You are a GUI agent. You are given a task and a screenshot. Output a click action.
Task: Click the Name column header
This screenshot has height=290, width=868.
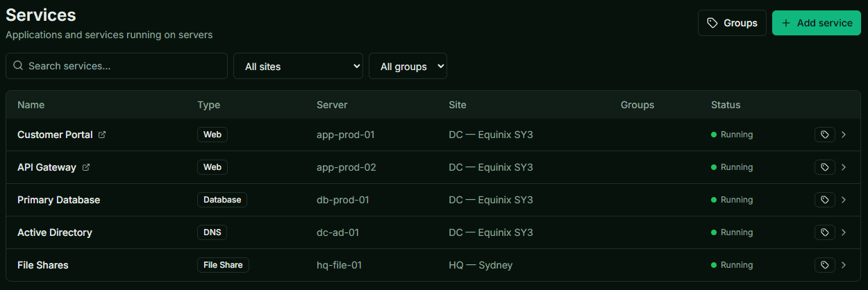pos(31,105)
